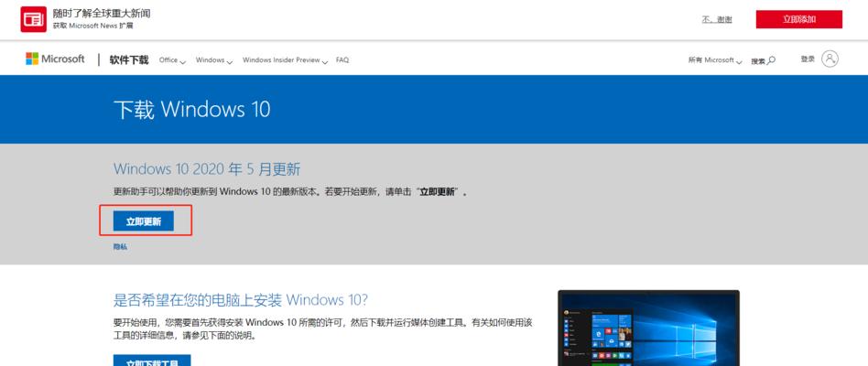This screenshot has width=868, height=366.
Task: Click the 立即添加 red button
Action: pyautogui.click(x=798, y=19)
